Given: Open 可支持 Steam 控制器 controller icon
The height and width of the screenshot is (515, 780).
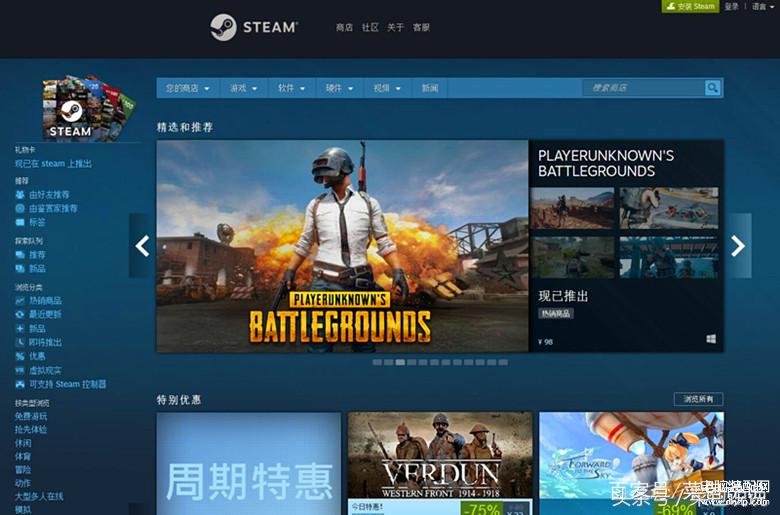Looking at the screenshot, I should [20, 384].
